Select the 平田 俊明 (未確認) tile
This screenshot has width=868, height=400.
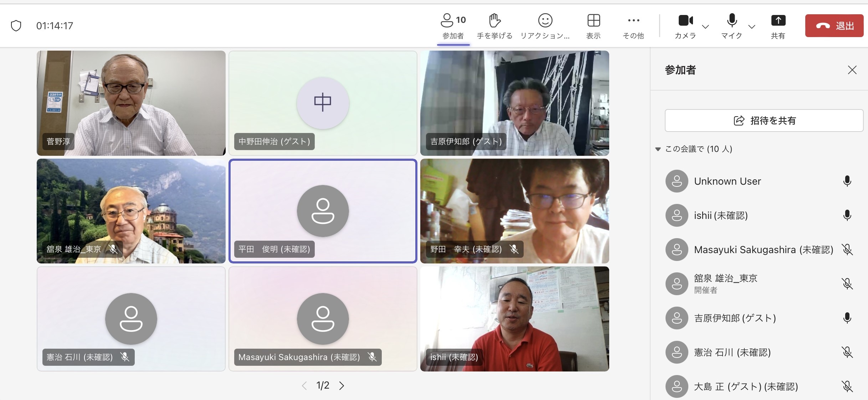click(x=323, y=211)
